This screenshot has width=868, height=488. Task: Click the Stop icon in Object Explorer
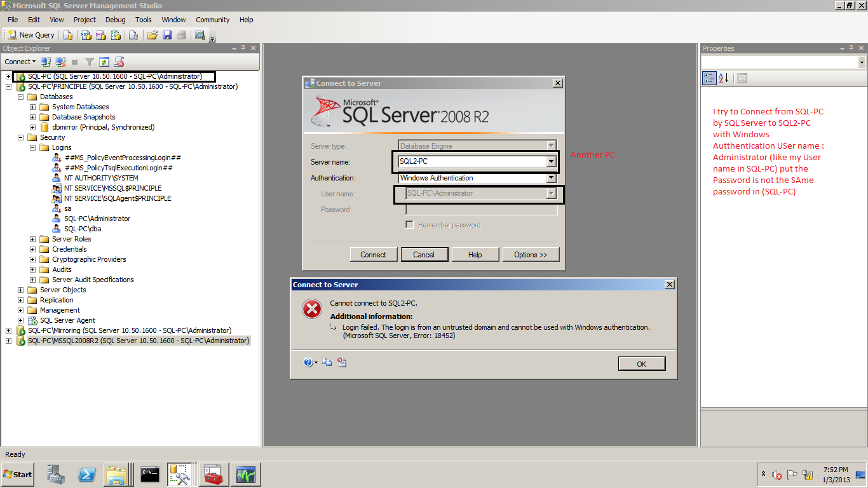[x=75, y=62]
